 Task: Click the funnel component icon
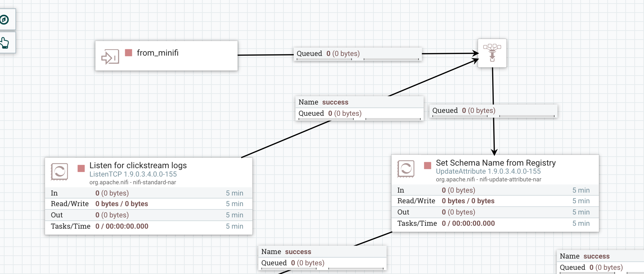(x=492, y=53)
